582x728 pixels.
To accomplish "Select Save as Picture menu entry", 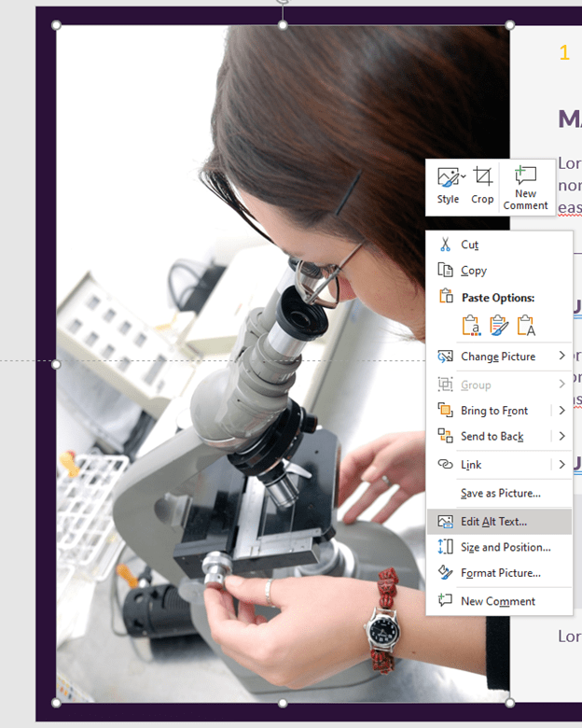I will click(500, 493).
